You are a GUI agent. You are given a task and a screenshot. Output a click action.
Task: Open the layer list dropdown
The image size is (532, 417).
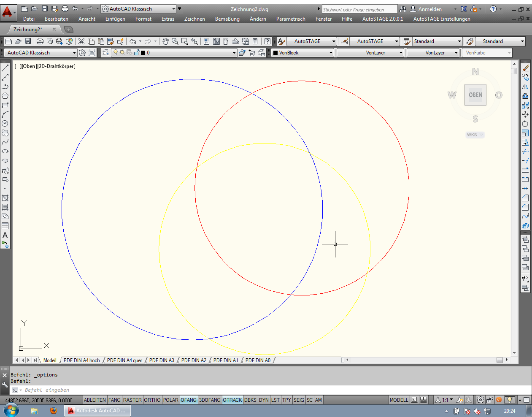(234, 53)
